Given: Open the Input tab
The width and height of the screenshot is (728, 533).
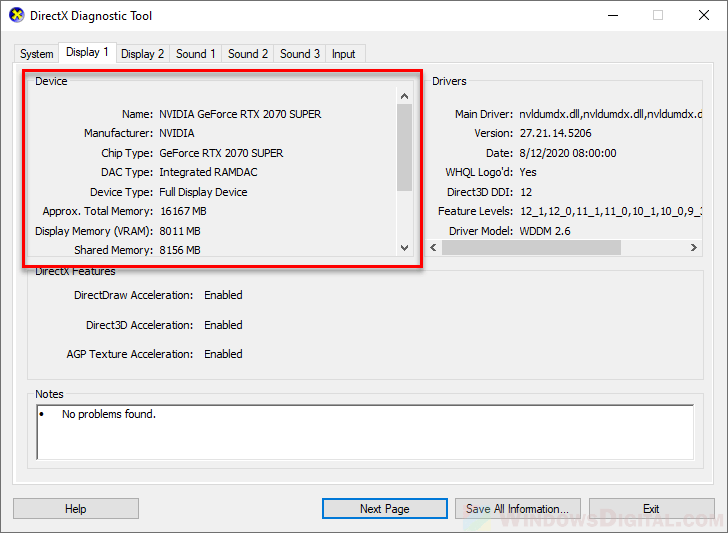Looking at the screenshot, I should [x=344, y=54].
